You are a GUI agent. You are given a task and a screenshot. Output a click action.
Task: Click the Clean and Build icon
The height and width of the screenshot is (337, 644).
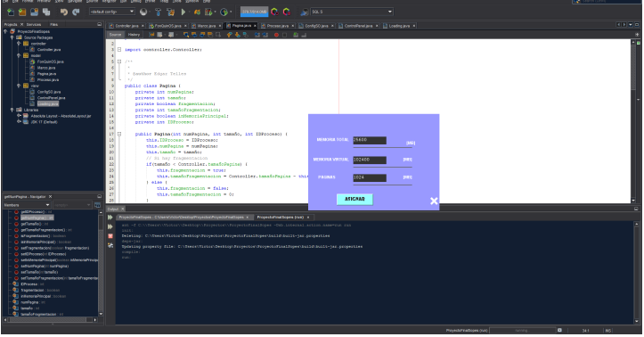[x=170, y=12]
